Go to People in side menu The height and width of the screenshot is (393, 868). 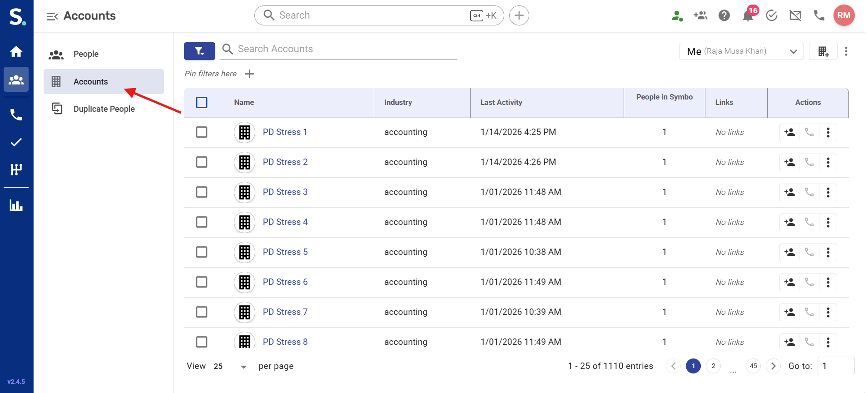[86, 54]
